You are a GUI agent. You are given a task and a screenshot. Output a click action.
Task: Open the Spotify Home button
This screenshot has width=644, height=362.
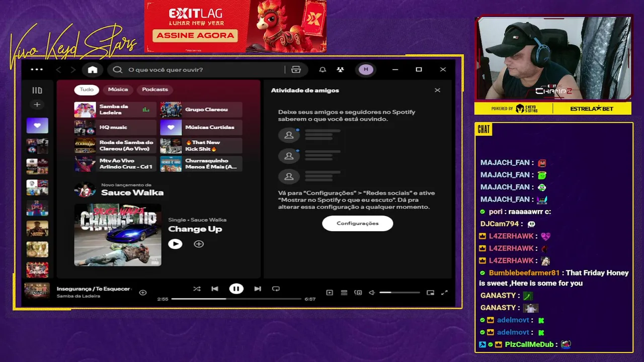point(93,70)
